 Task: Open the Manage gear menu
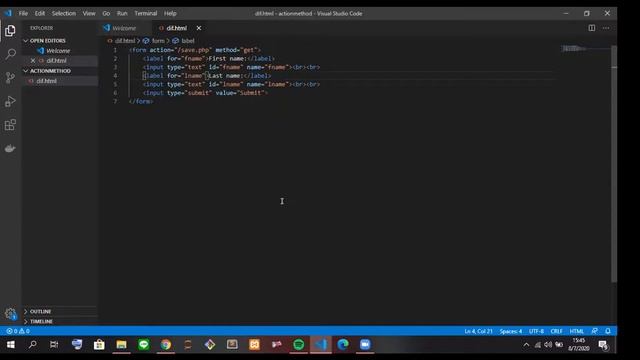[x=10, y=313]
